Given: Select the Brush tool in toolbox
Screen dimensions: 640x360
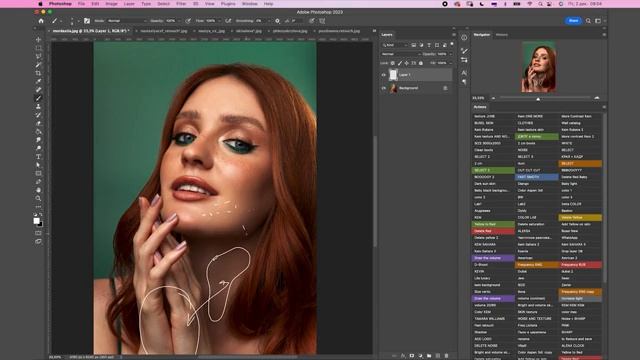Looking at the screenshot, I should [x=38, y=98].
